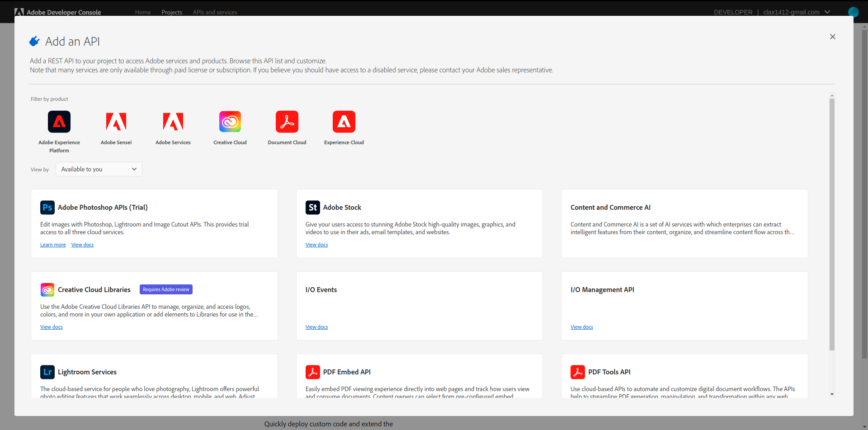Image resolution: width=868 pixels, height=430 pixels.
Task: Open the user avatar in header
Action: (854, 12)
